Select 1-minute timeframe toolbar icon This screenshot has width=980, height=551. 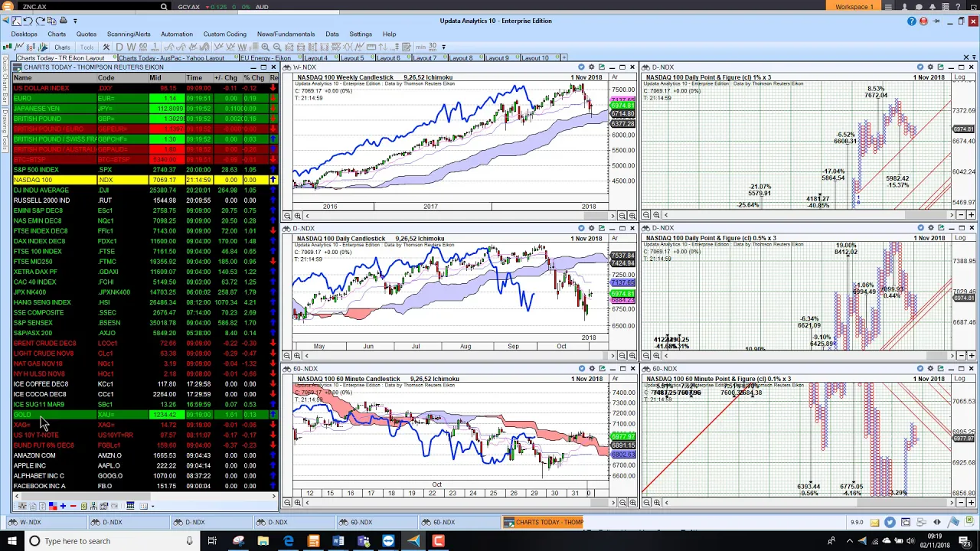[155, 47]
